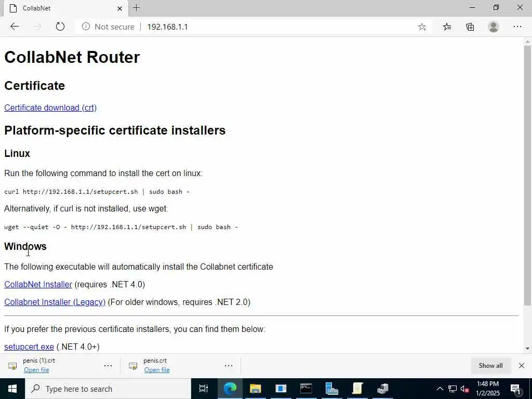
Task: Open Collections icon in toolbar
Action: click(x=470, y=27)
